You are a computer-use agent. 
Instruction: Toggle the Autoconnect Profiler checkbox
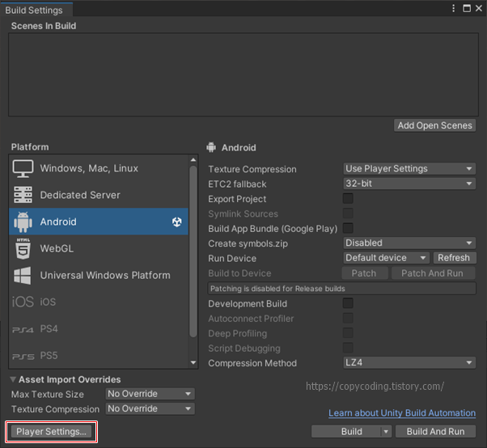[348, 318]
